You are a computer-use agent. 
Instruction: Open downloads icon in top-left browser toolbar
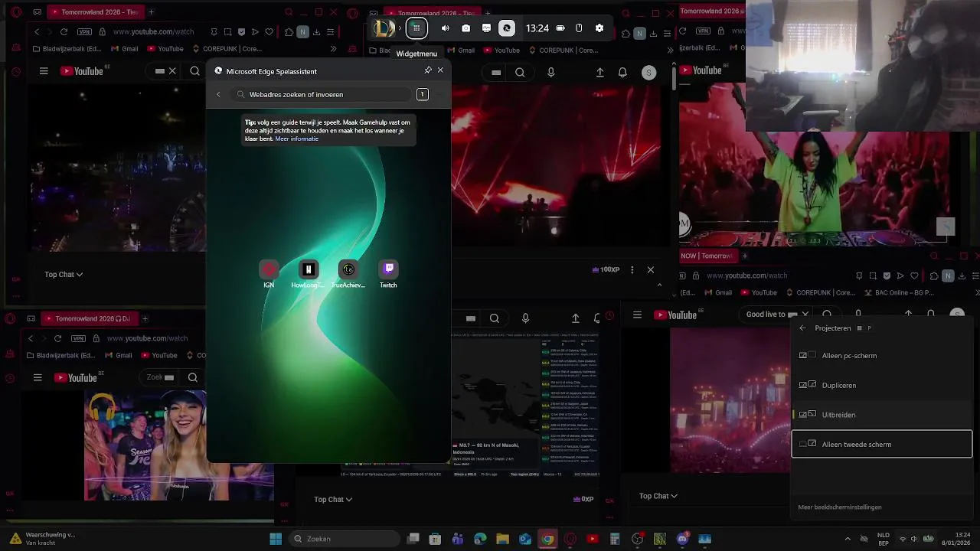point(316,32)
